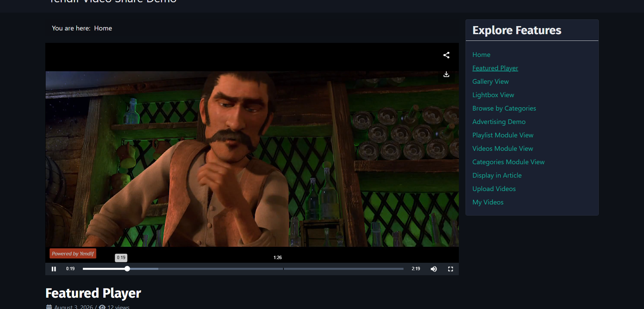Open Browse by Categories
The image size is (644, 309).
pyautogui.click(x=504, y=108)
